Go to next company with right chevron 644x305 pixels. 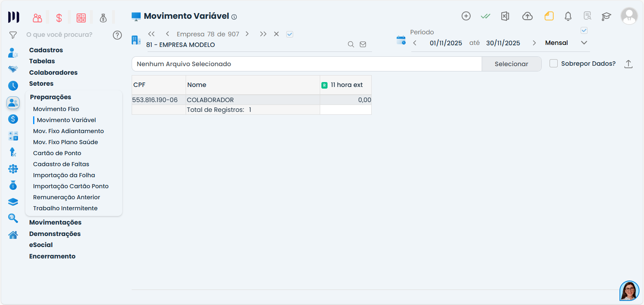tap(247, 34)
